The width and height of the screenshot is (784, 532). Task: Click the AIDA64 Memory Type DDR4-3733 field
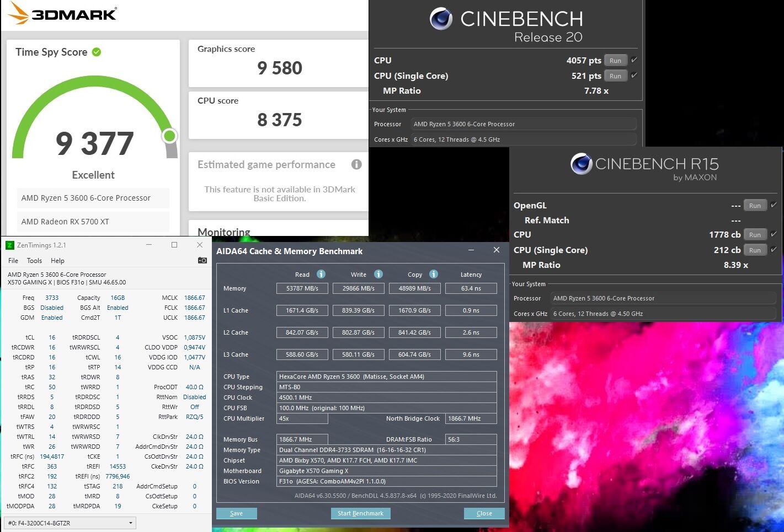pyautogui.click(x=386, y=450)
